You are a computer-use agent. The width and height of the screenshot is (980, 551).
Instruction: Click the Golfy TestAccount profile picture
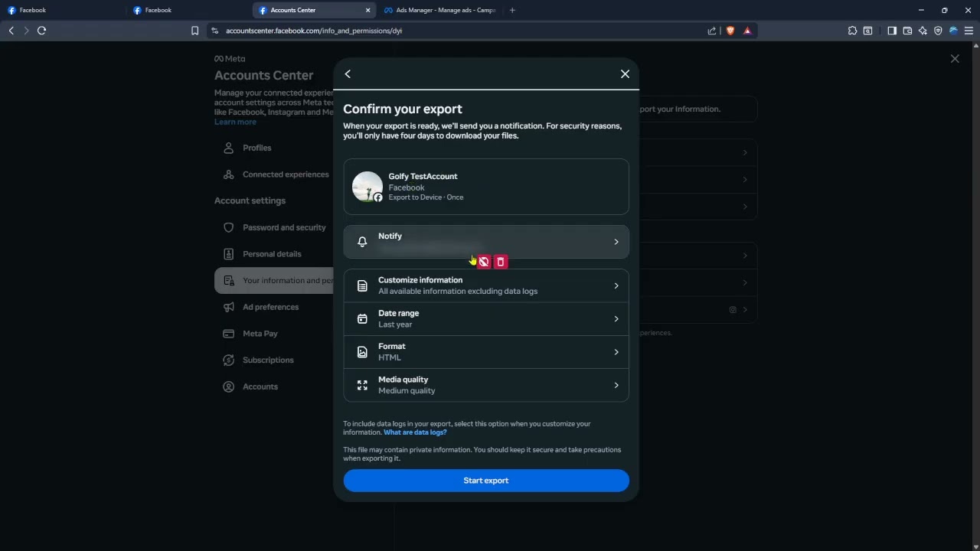(x=367, y=187)
